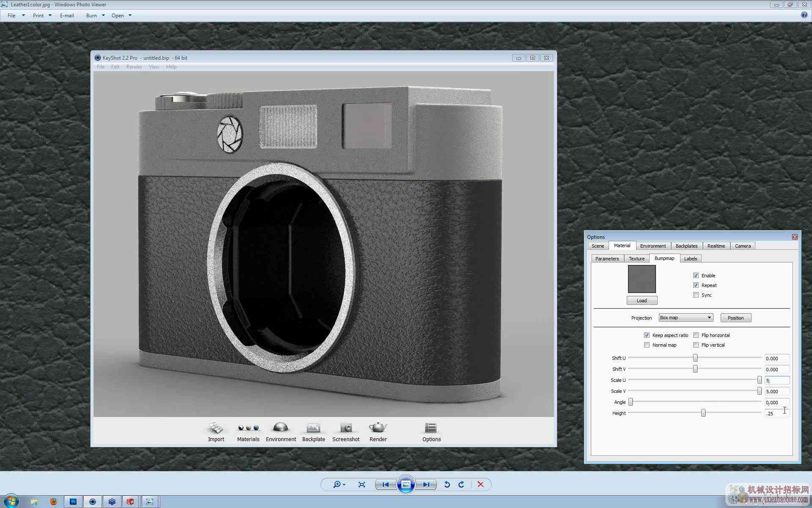Click the Position button

735,318
